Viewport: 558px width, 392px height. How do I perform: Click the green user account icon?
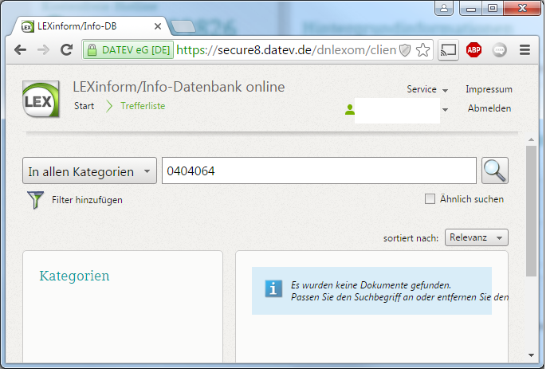click(x=349, y=110)
